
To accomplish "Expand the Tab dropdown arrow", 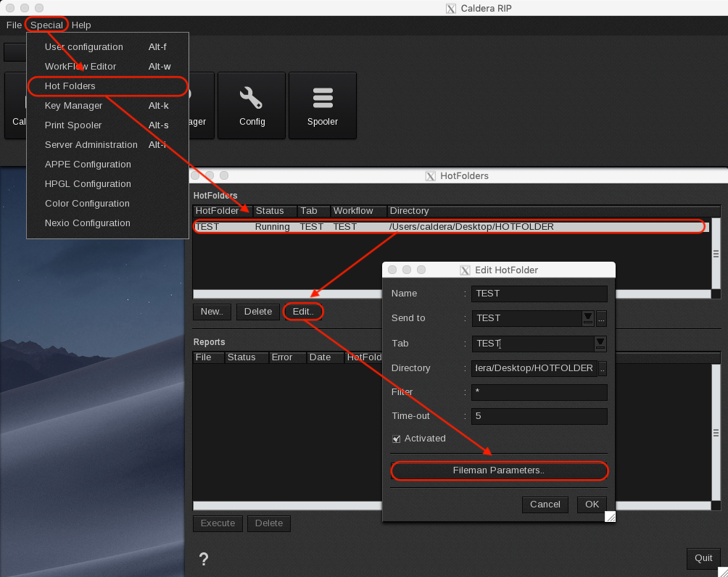I will pyautogui.click(x=600, y=343).
